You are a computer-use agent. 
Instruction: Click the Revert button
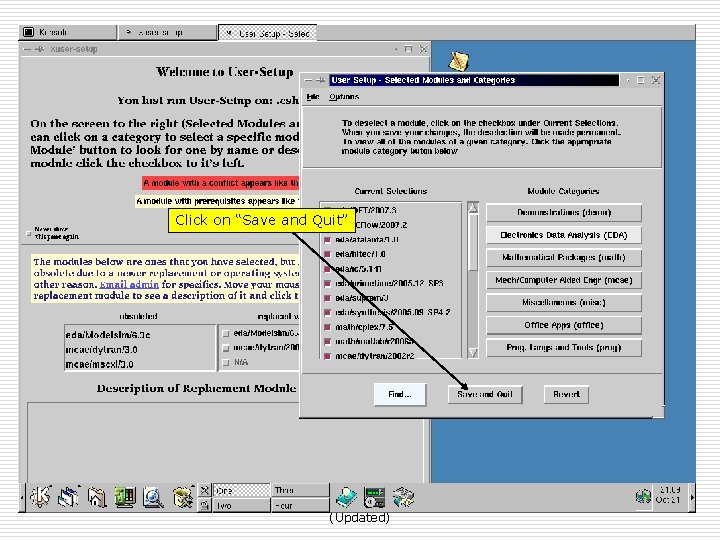click(566, 394)
